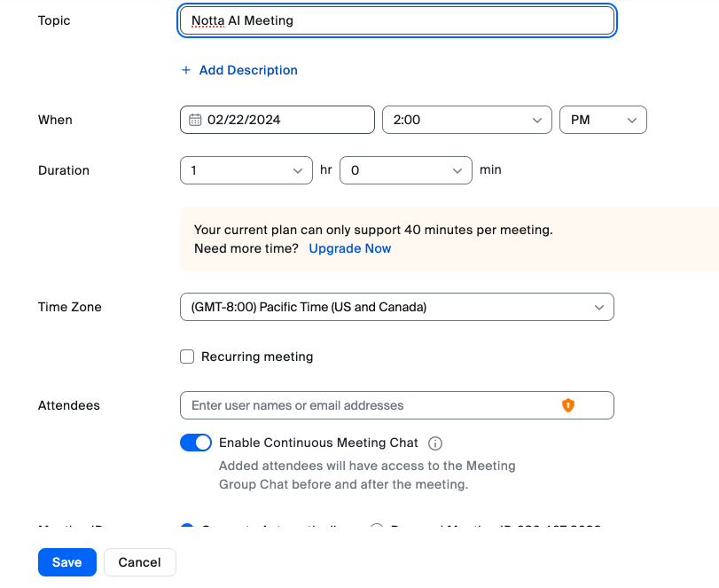Viewport: 719px width, 588px height.
Task: Expand the duration minutes dropdown
Action: pyautogui.click(x=405, y=170)
